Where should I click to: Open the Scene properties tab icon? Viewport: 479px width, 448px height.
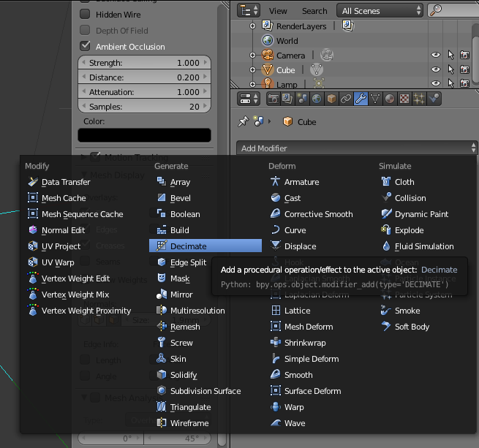coord(302,99)
